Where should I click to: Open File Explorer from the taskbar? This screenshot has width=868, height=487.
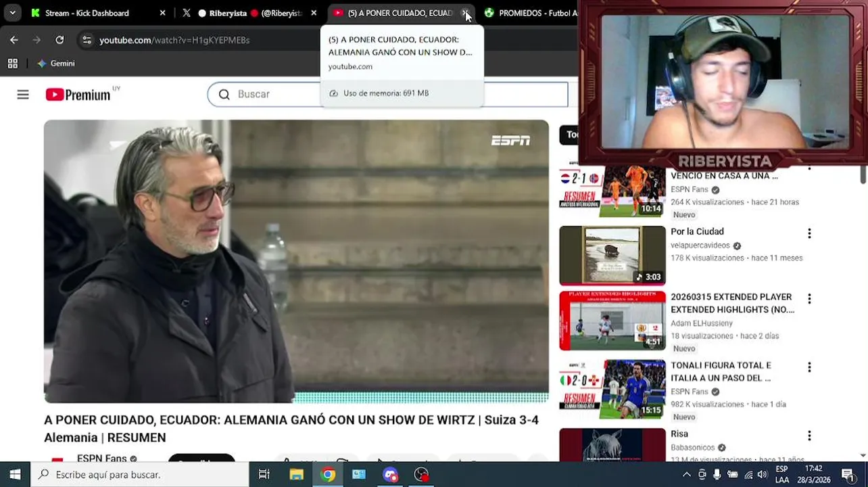[296, 474]
